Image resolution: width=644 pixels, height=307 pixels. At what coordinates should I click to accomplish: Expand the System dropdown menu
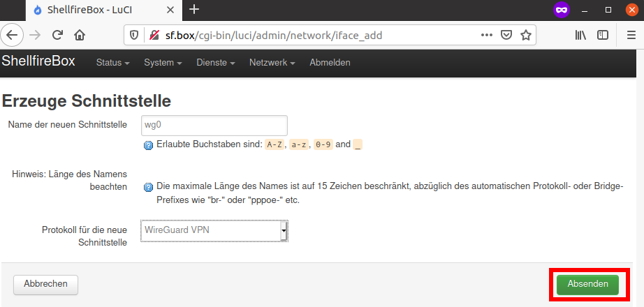163,63
